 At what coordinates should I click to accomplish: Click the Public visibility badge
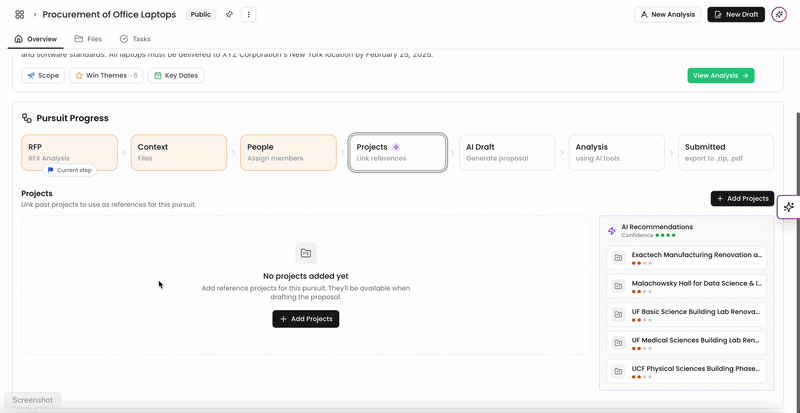(201, 14)
